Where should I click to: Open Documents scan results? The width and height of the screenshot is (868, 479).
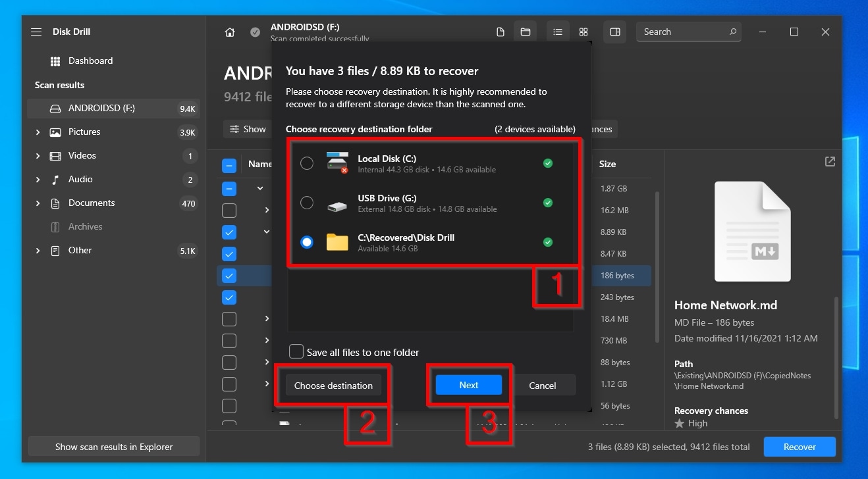click(113, 203)
